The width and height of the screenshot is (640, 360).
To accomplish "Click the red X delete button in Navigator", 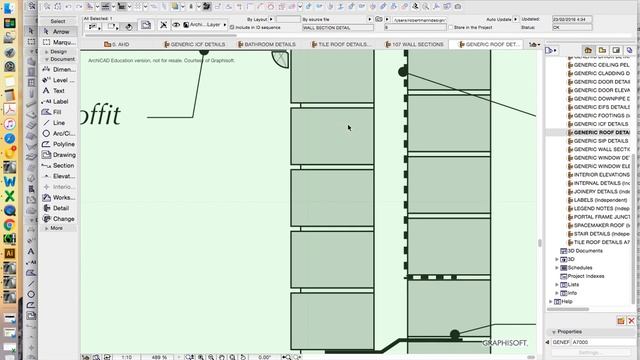I will [x=631, y=321].
